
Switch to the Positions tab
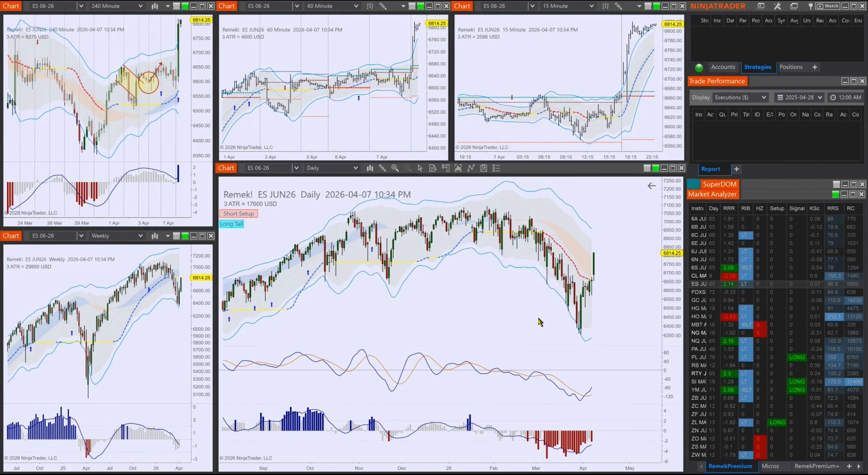click(791, 67)
